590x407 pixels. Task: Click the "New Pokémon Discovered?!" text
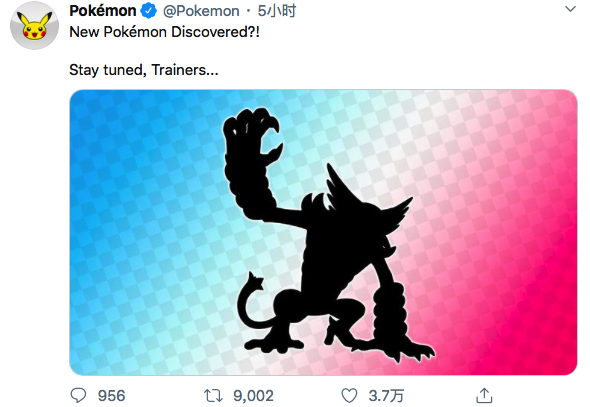pyautogui.click(x=164, y=32)
